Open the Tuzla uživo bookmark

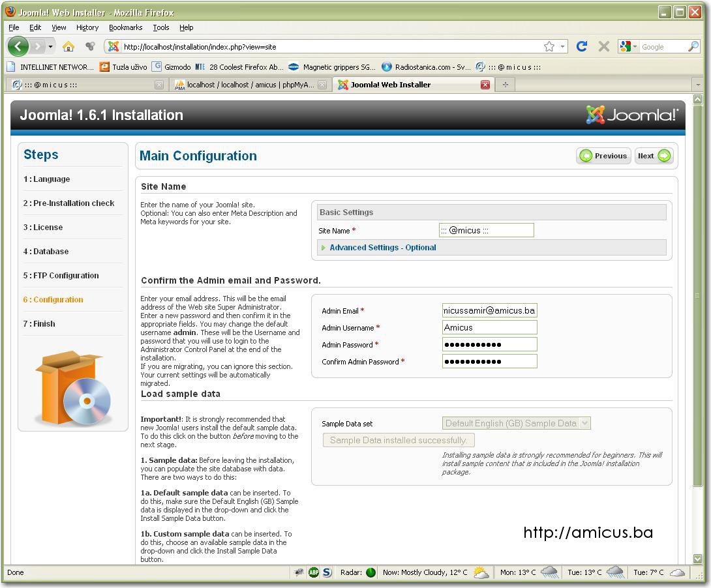pos(123,67)
